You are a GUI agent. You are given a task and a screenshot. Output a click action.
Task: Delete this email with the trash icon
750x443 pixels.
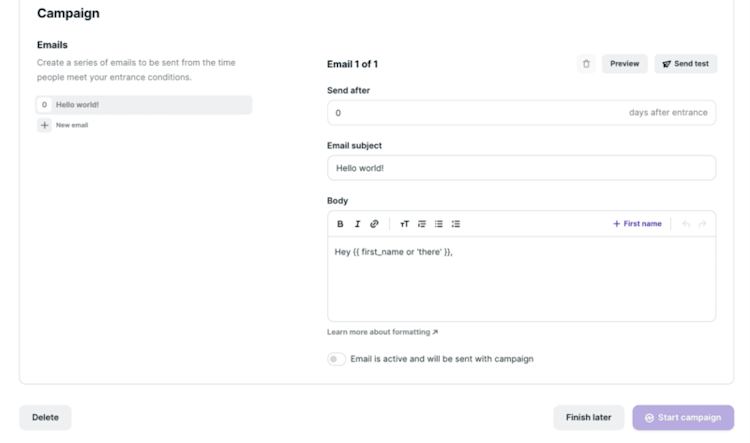(586, 64)
